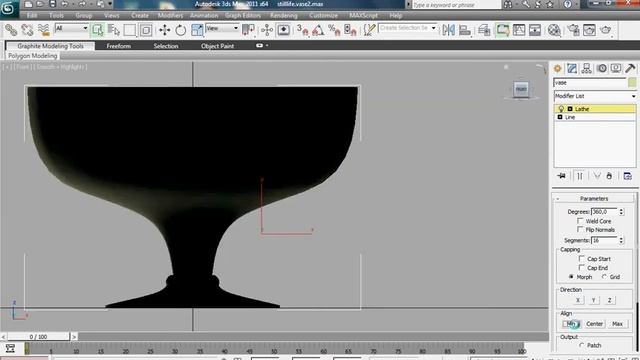Select Grid capping radio button

tap(604, 277)
